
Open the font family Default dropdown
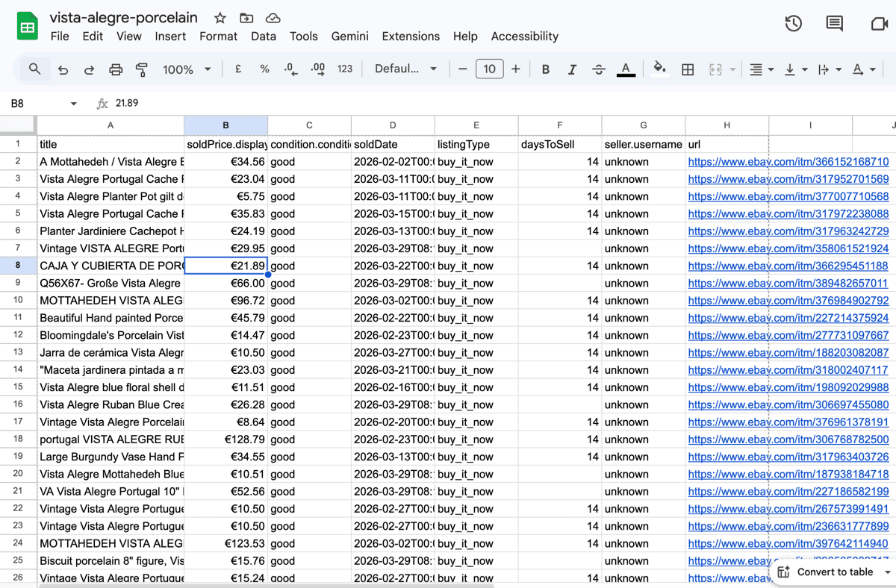coord(405,69)
